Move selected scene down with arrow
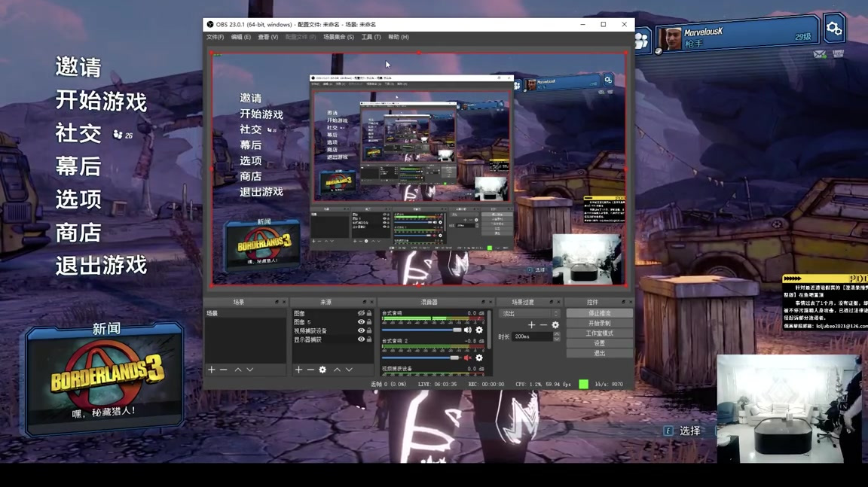Image resolution: width=868 pixels, height=487 pixels. pos(250,370)
